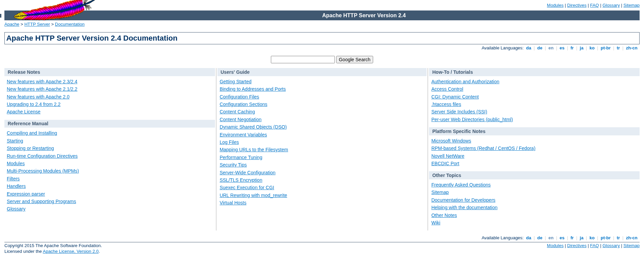
Task: Open Getting Started in Users' Guide
Action: coord(235,82)
